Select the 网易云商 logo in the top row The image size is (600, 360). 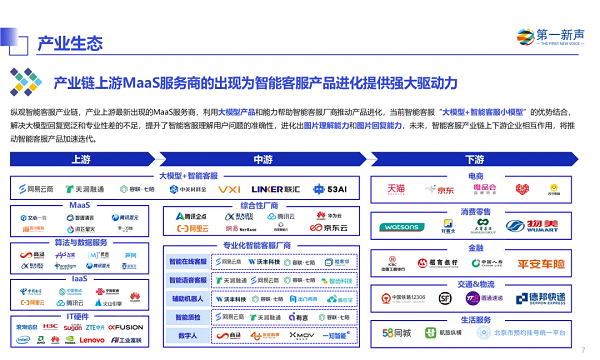coord(36,189)
